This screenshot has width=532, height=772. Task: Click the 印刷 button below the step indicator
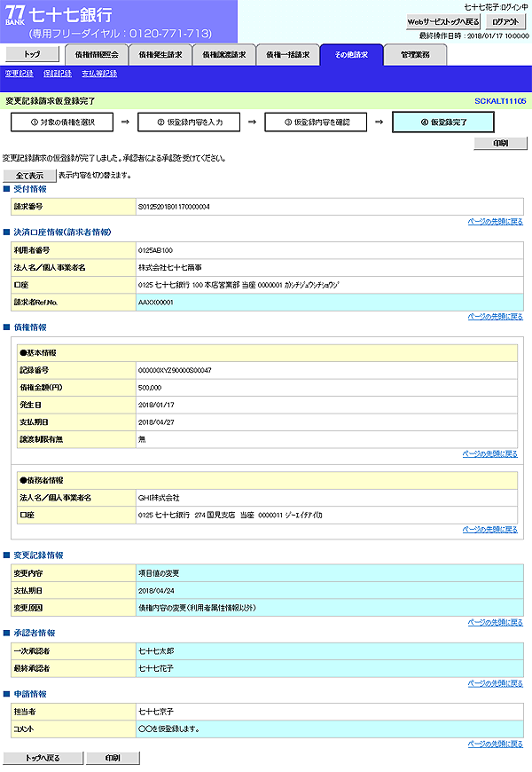pos(500,143)
